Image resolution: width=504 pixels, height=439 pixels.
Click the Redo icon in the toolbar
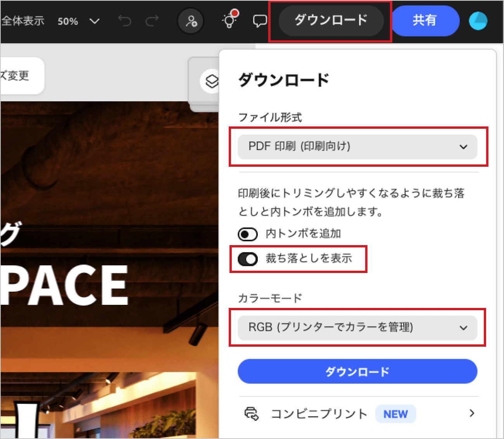click(152, 21)
